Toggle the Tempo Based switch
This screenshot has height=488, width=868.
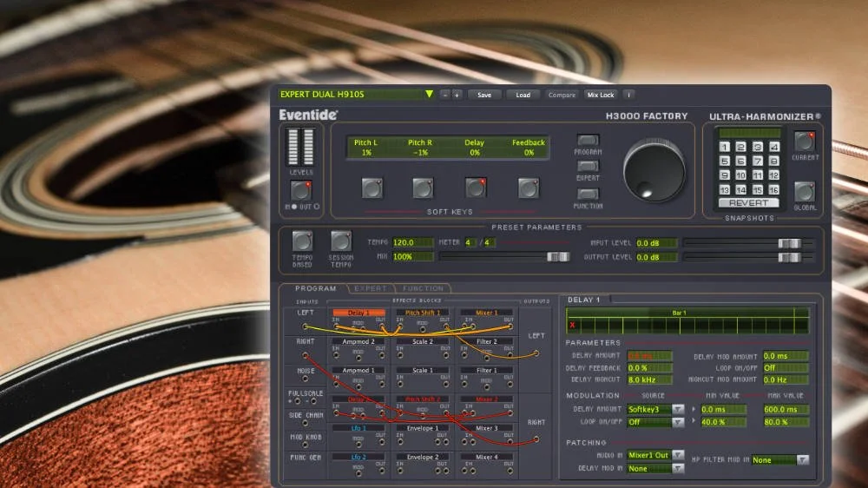[x=302, y=241]
